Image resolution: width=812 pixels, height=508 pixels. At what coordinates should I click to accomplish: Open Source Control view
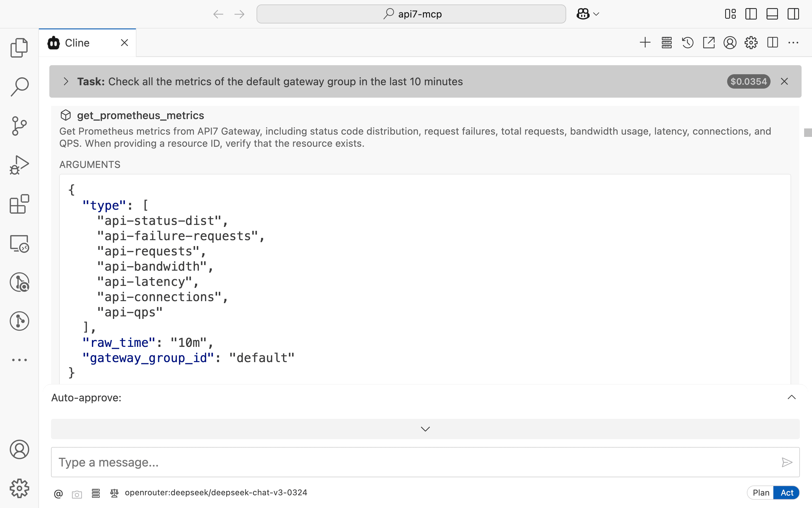(x=19, y=126)
